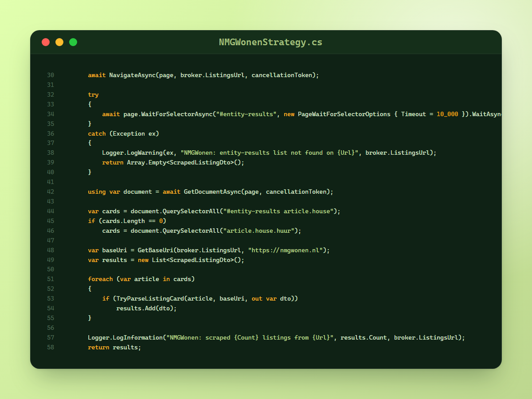Click the NavigateAsync call on line 30
This screenshot has height=399, width=532.
tap(132, 75)
